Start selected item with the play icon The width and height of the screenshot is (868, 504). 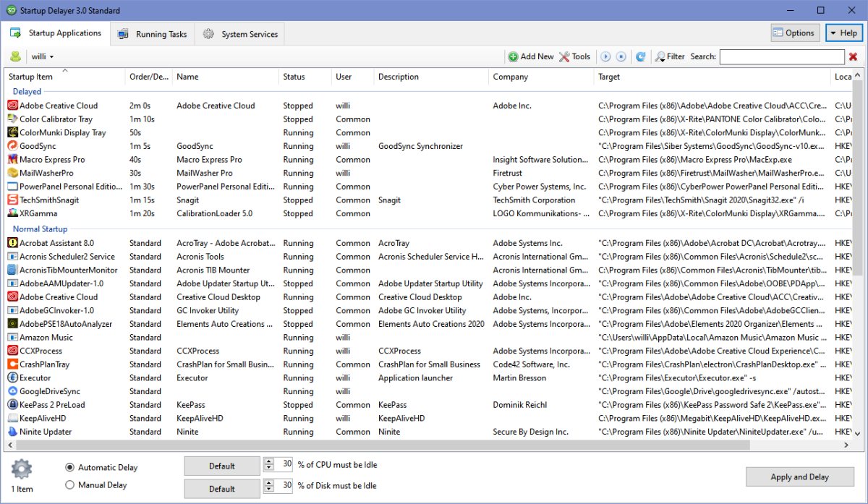coord(606,56)
